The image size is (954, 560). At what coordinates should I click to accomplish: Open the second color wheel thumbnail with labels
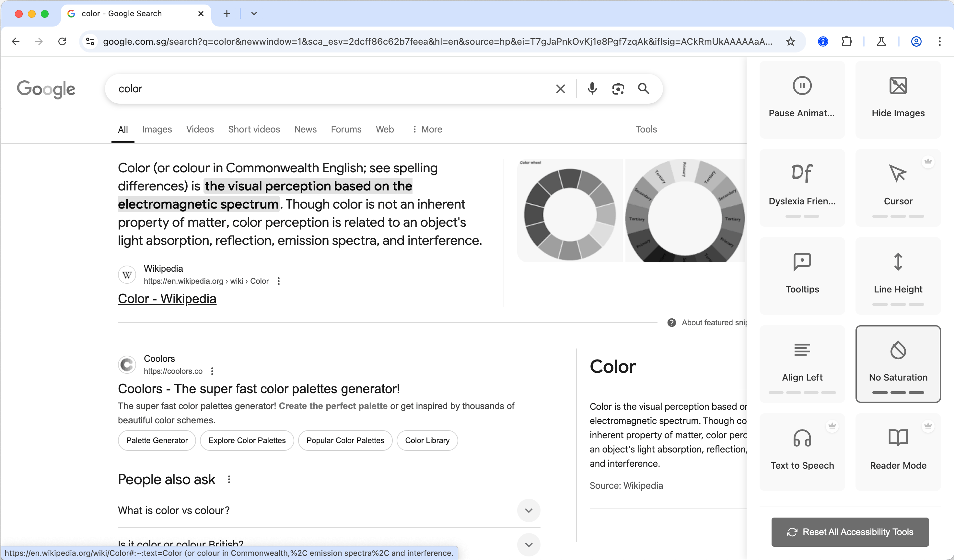[685, 211]
